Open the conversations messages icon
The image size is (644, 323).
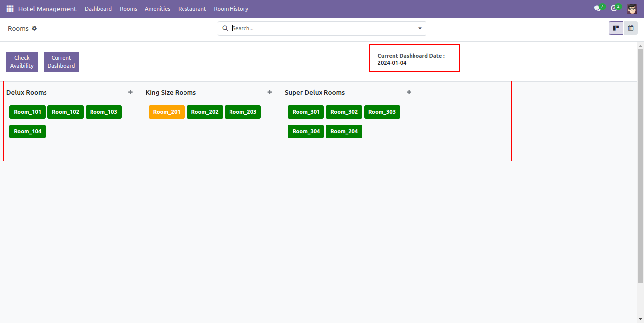tap(598, 9)
